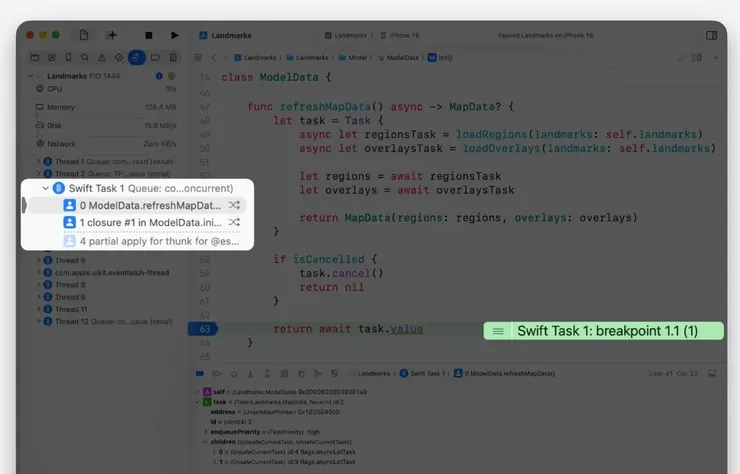Open the Source Control navigator
The width and height of the screenshot is (740, 474).
[x=51, y=58]
